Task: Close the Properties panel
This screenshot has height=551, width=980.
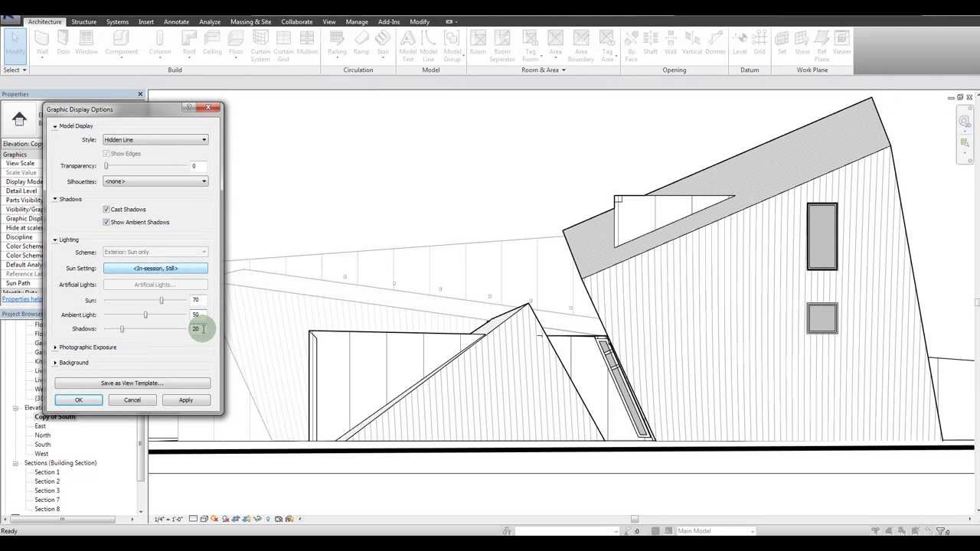Action: pos(140,94)
